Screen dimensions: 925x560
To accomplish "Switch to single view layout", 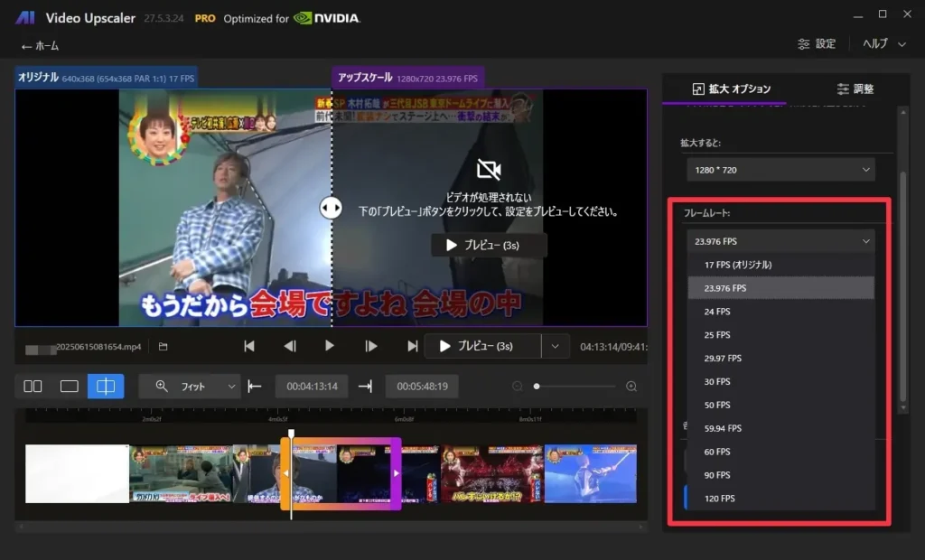I will coord(70,387).
